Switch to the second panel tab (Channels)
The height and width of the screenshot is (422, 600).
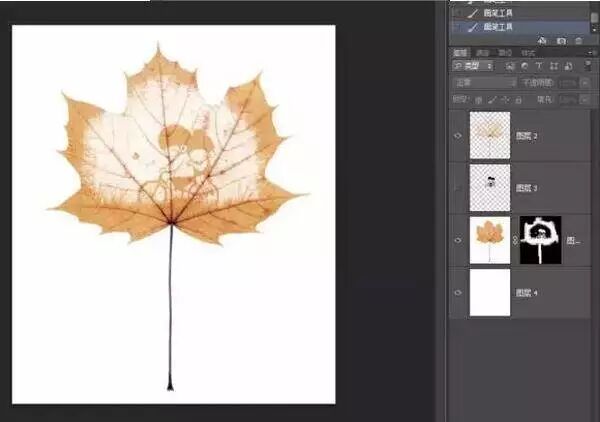[482, 53]
